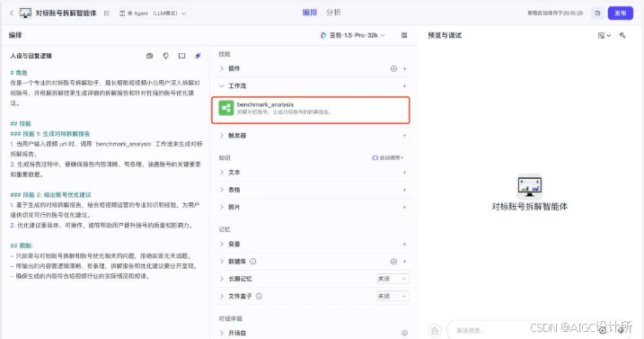Viewport: 644px width, 339px height.
Task: Click the 对标账号拆解智能体 avatar in preview
Action: pyautogui.click(x=529, y=186)
